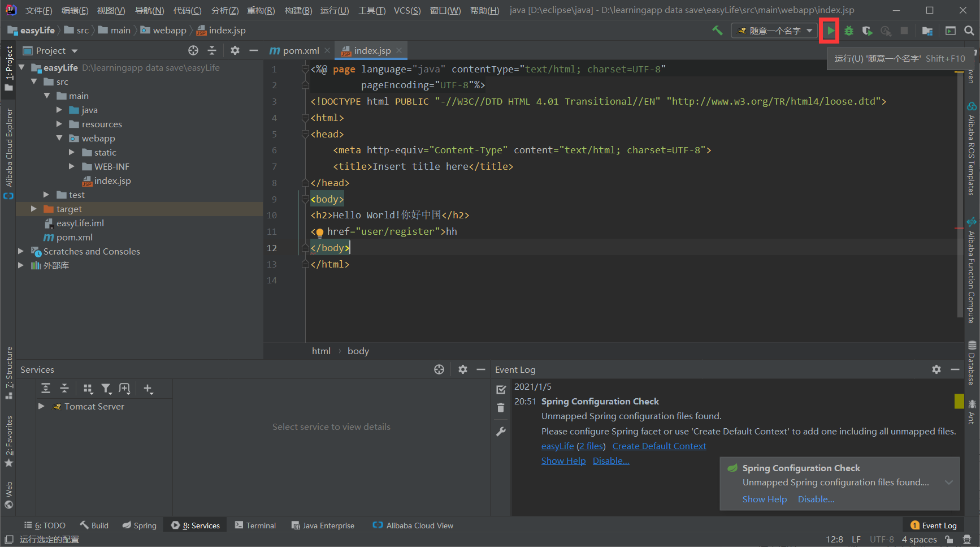Hide the Project panel
Image resolution: width=980 pixels, height=547 pixels.
point(254,50)
